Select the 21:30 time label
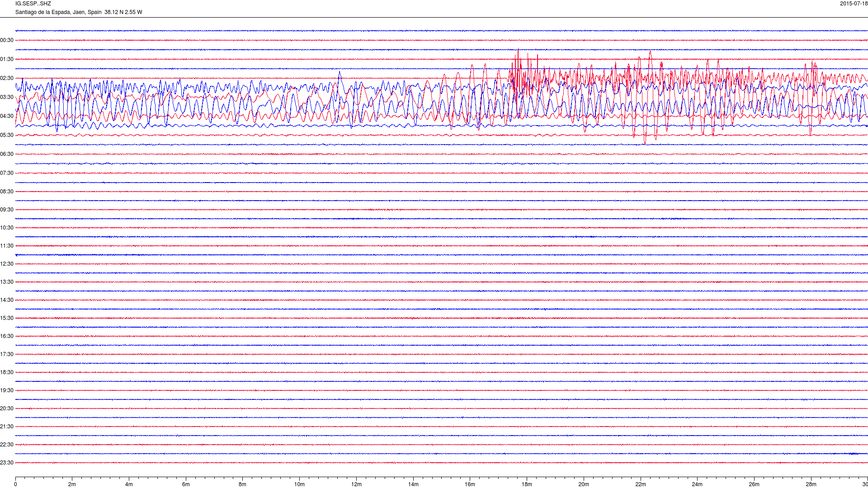868x488 pixels. pyautogui.click(x=7, y=427)
